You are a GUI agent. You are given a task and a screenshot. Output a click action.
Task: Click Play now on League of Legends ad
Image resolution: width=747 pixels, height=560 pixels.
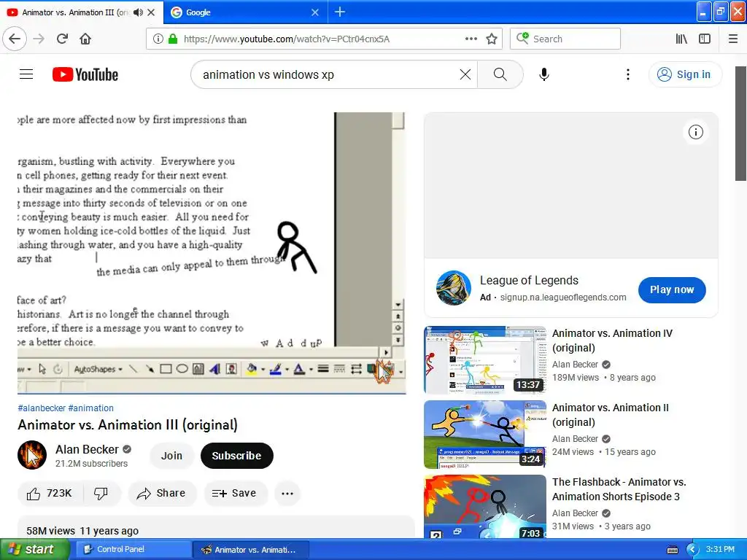(672, 289)
